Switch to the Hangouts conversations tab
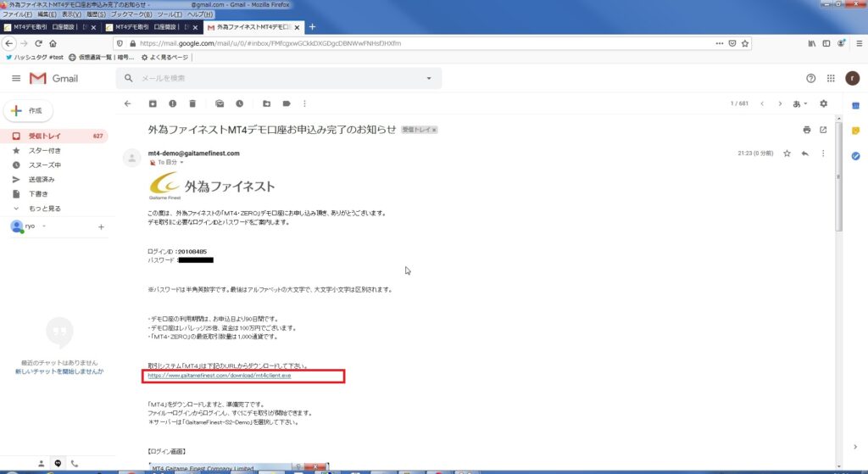 [58, 464]
